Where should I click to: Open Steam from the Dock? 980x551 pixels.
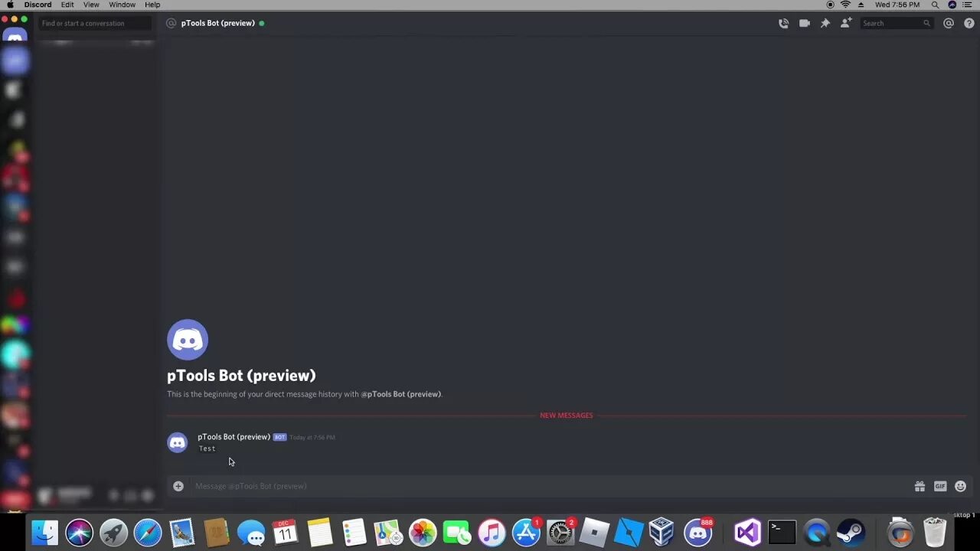pyautogui.click(x=851, y=533)
